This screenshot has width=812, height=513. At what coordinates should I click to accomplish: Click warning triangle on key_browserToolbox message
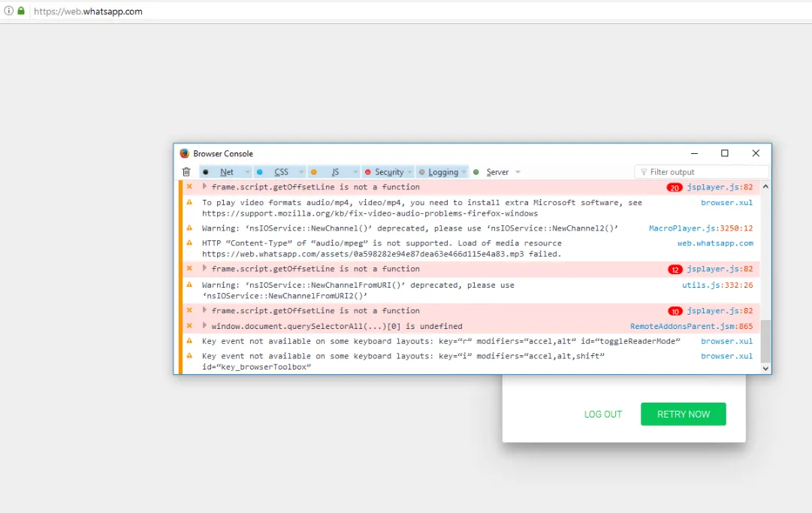point(189,355)
